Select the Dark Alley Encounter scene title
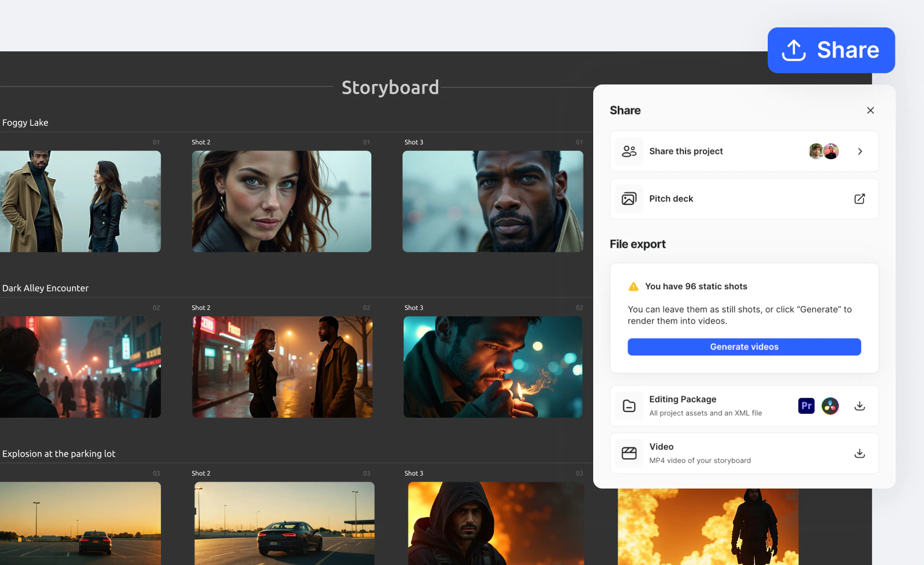Viewport: 924px width, 565px height. click(46, 288)
